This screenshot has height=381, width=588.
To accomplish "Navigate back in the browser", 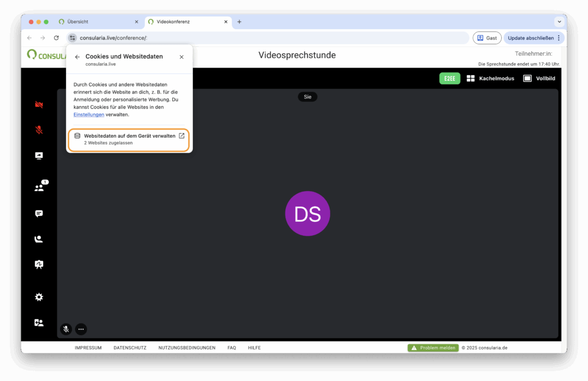I will tap(30, 38).
